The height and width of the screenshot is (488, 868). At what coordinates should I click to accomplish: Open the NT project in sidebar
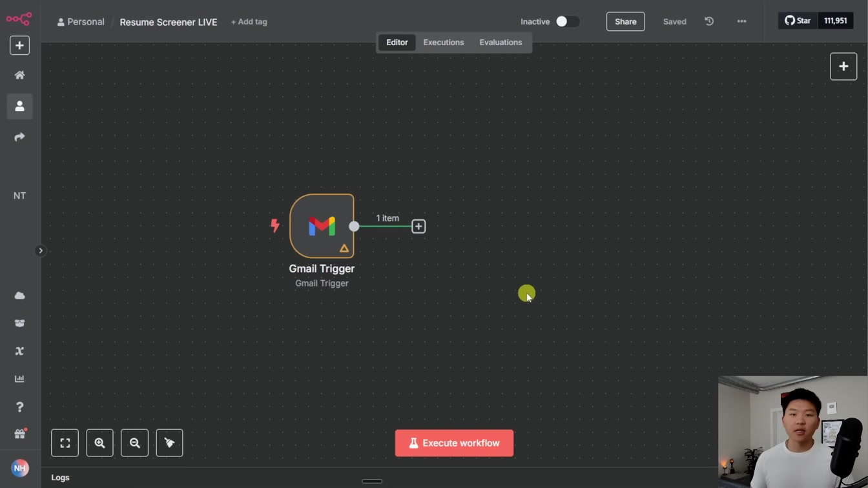19,196
